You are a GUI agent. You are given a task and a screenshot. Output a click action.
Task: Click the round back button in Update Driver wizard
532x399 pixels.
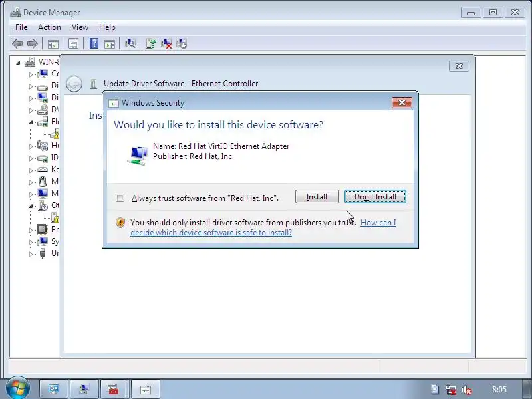tap(74, 84)
